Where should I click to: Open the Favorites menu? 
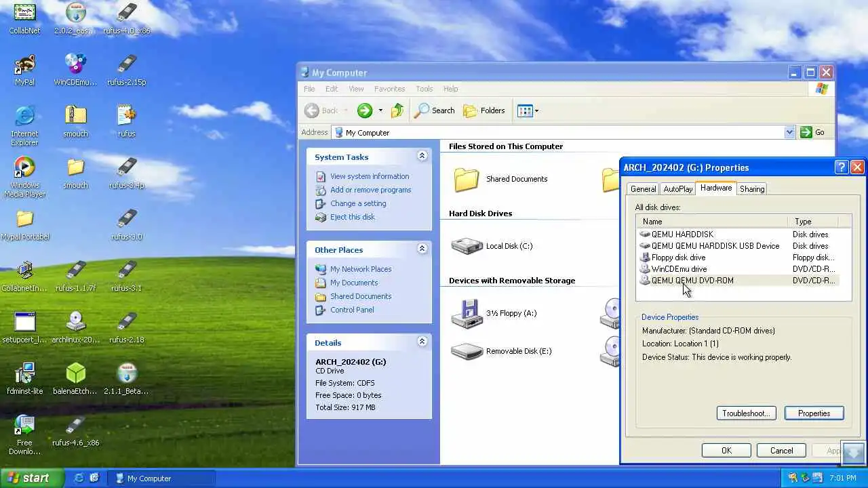point(389,89)
